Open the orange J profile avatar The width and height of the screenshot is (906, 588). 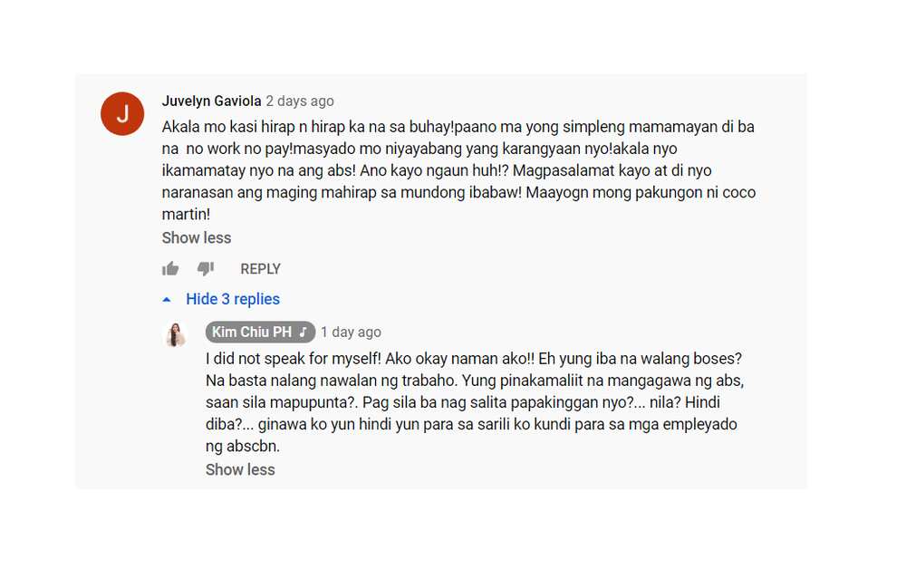(x=122, y=114)
